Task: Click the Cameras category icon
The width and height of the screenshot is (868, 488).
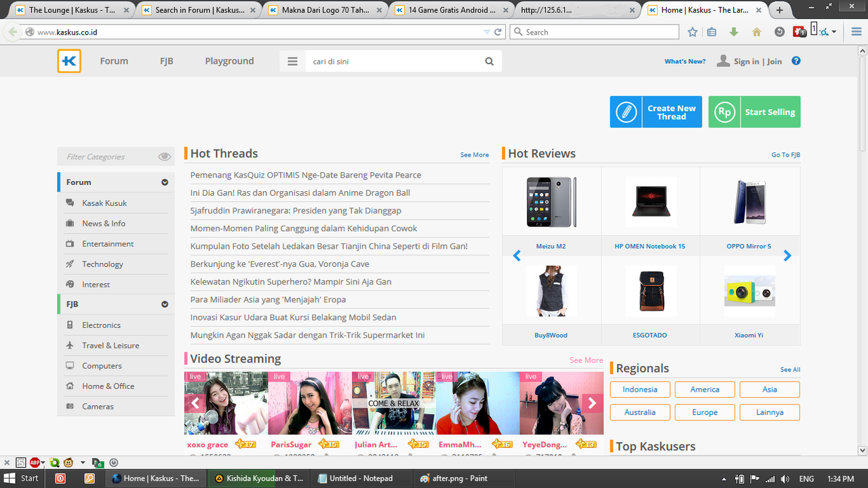Action: [x=70, y=406]
